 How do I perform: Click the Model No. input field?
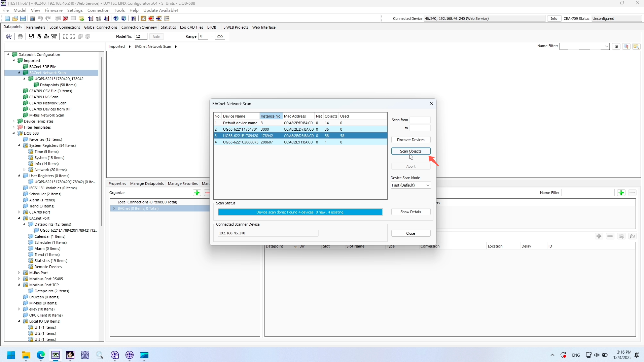pos(141,36)
